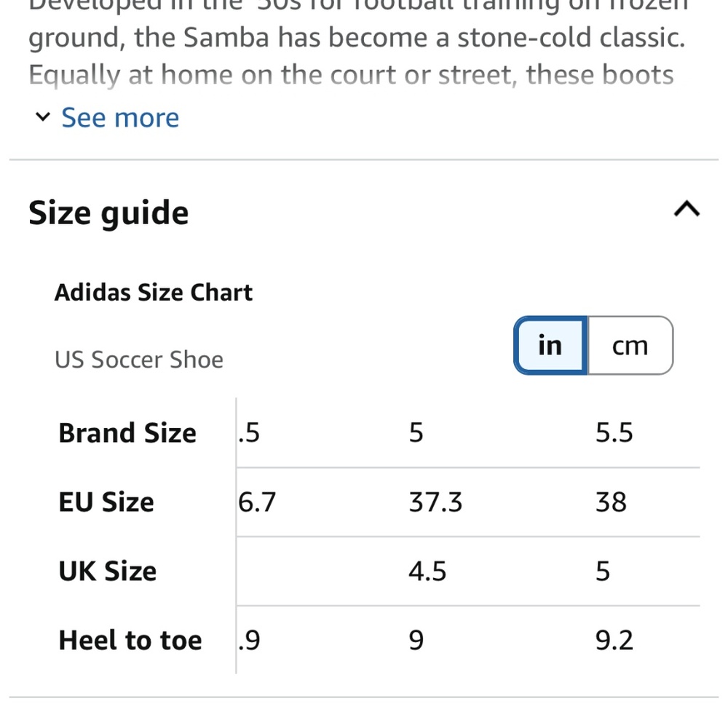Click the Brand Size row header
This screenshot has width=728, height=728.
tap(127, 432)
